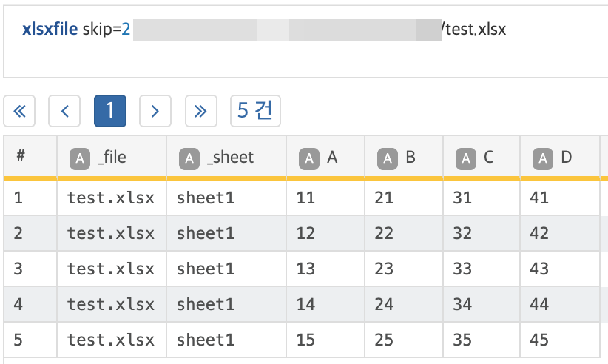Select row 1 cell with value 11
Screen dimensions: 608x364
click(305, 198)
